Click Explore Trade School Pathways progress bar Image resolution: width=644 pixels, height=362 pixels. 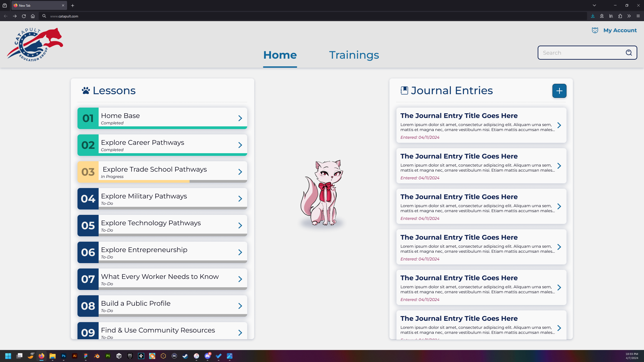[x=162, y=181]
